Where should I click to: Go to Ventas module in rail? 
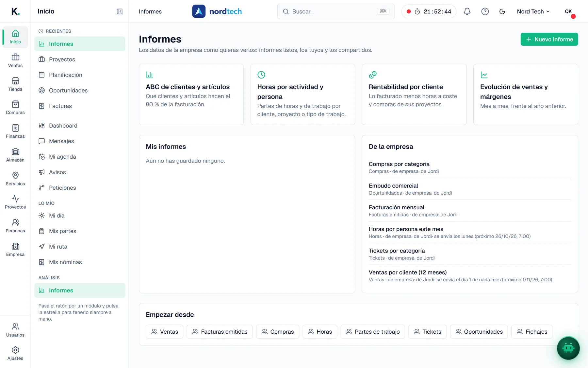[15, 61]
